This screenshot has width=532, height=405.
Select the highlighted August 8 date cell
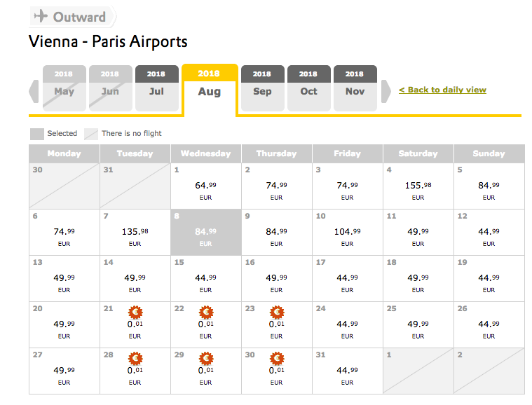tap(206, 232)
